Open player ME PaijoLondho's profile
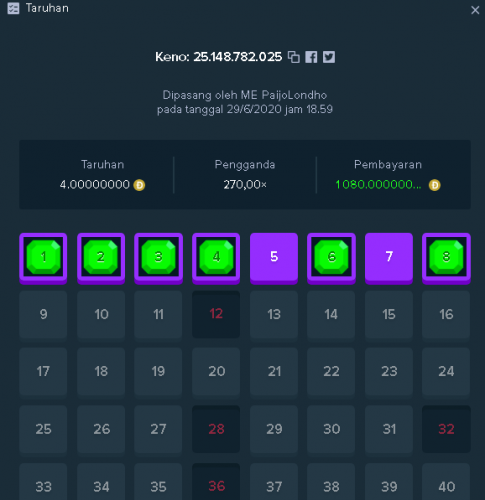 tap(284, 95)
